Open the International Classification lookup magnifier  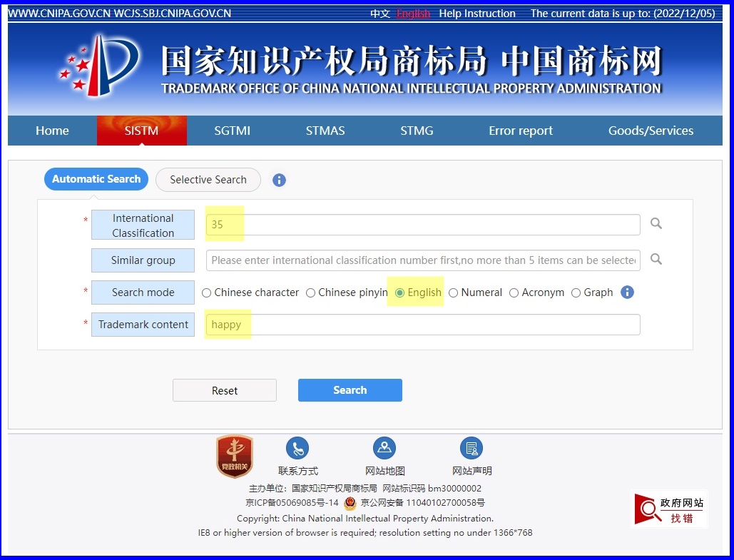click(x=656, y=223)
